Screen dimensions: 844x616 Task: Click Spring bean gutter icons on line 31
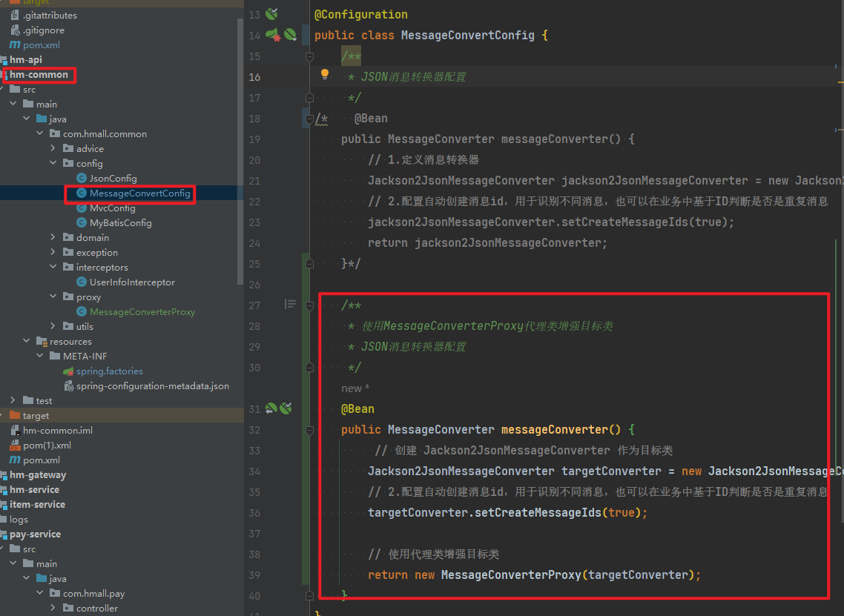(x=278, y=408)
